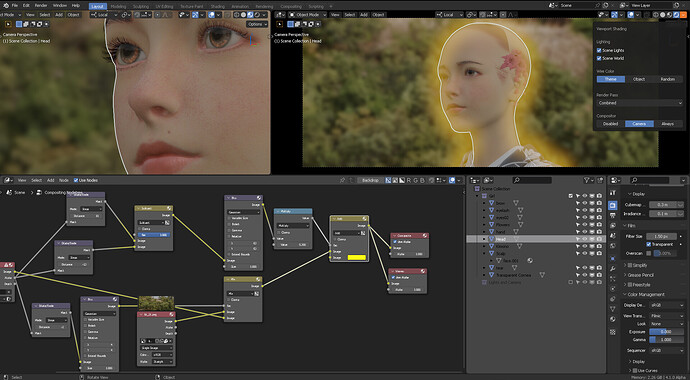Toggle Transparent film checkbox
The image size is (690, 380).
[649, 245]
